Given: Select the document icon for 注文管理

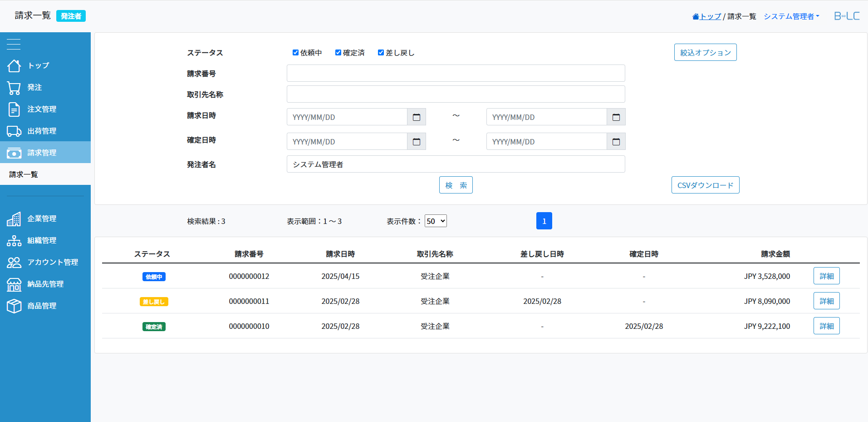Looking at the screenshot, I should [x=14, y=109].
